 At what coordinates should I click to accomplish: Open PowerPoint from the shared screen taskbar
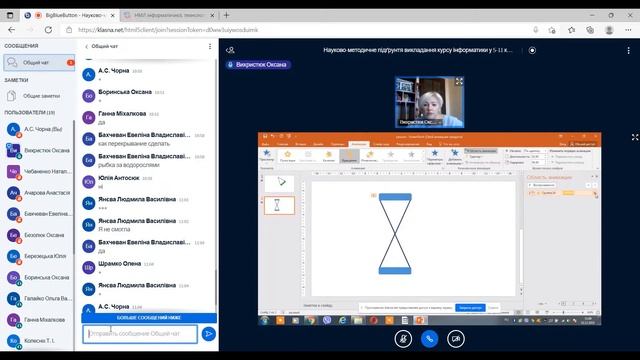420,320
